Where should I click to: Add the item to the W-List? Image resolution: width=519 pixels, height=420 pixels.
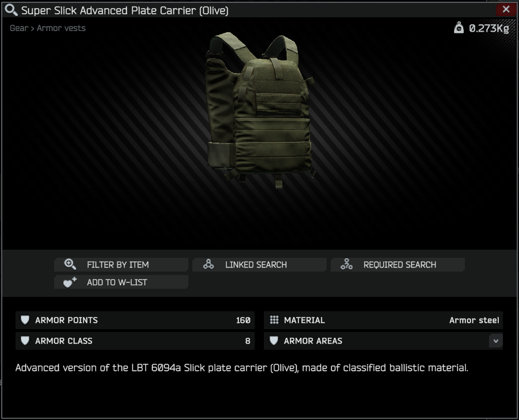click(121, 282)
